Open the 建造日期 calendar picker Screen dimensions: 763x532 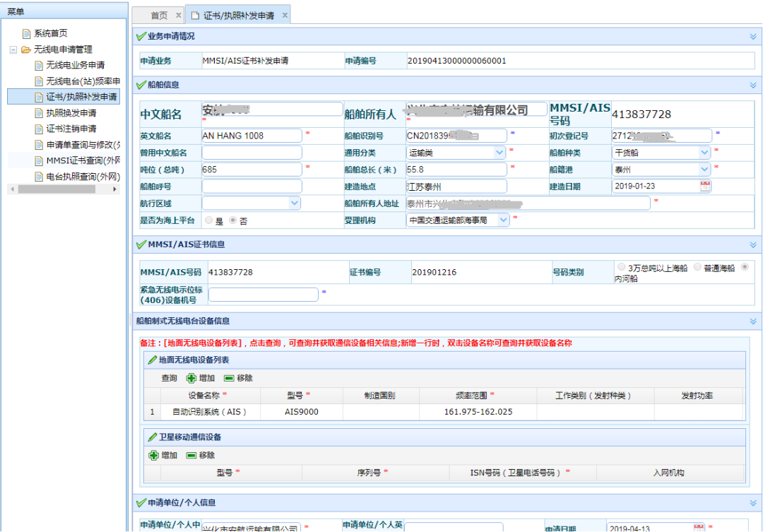click(705, 186)
